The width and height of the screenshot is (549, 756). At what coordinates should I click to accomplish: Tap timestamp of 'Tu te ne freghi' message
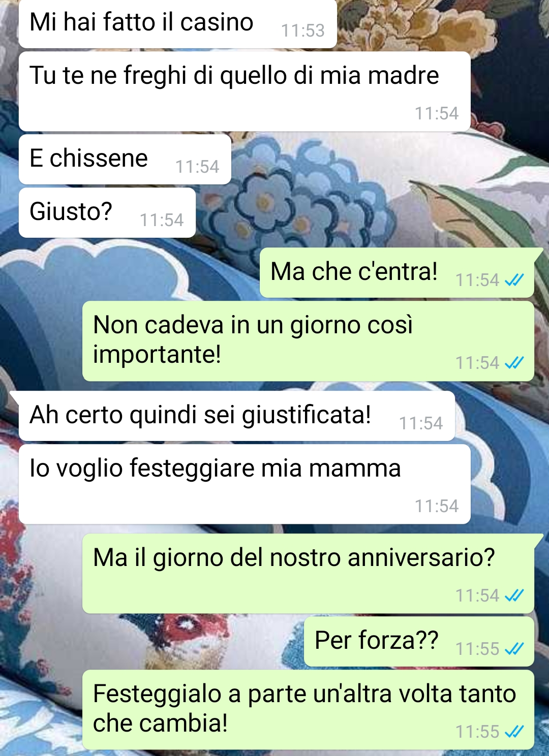437,113
